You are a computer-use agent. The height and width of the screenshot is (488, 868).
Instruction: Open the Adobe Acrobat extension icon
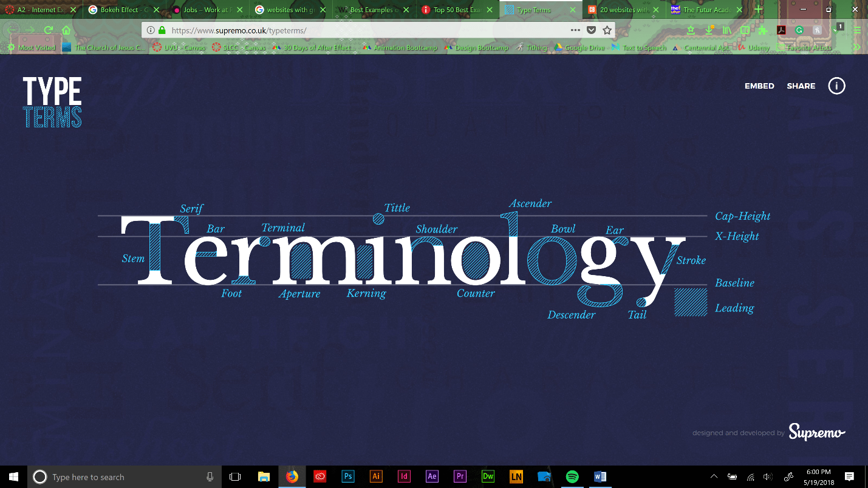coord(781,30)
